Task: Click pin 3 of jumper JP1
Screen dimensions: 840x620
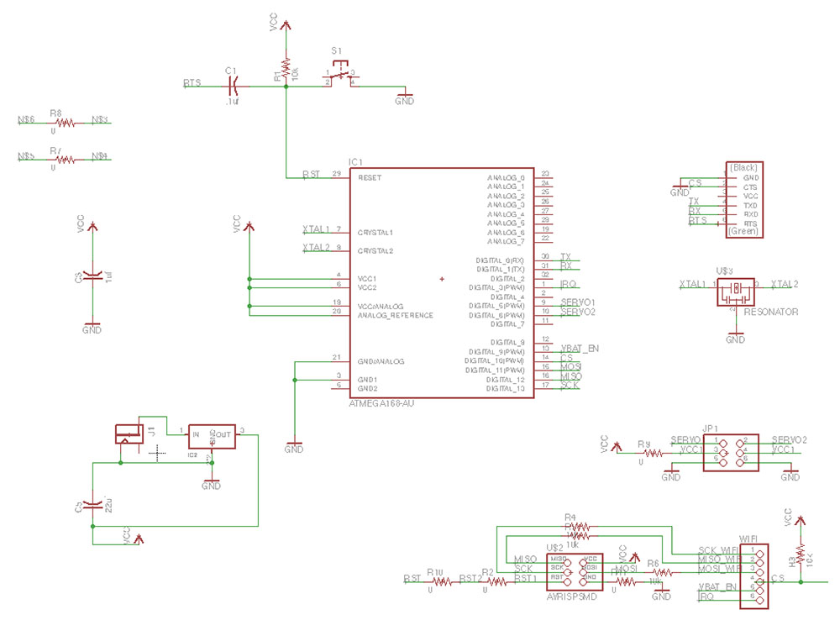Action: (722, 452)
